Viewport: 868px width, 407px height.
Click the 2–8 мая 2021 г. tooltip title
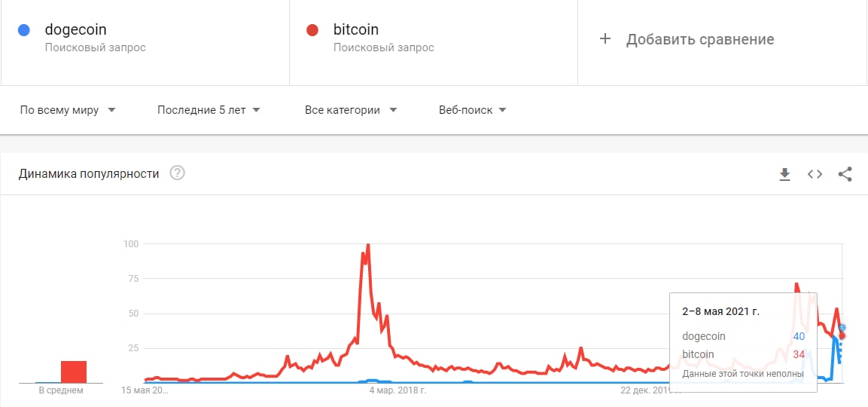pyautogui.click(x=720, y=311)
